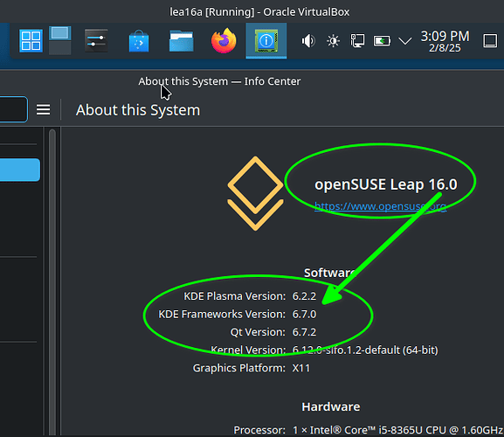Launch System Settings from the taskbar

tap(96, 41)
